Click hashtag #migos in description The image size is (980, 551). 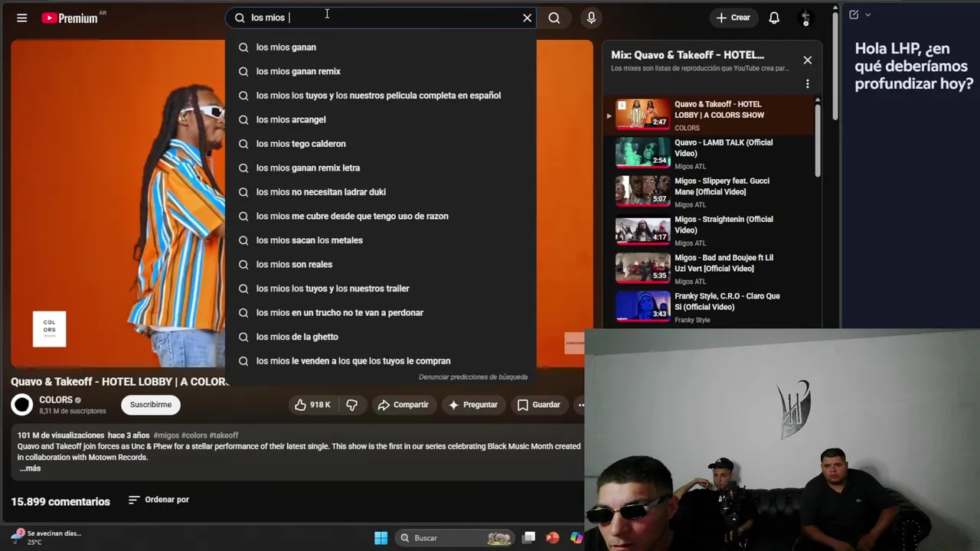[x=166, y=435]
